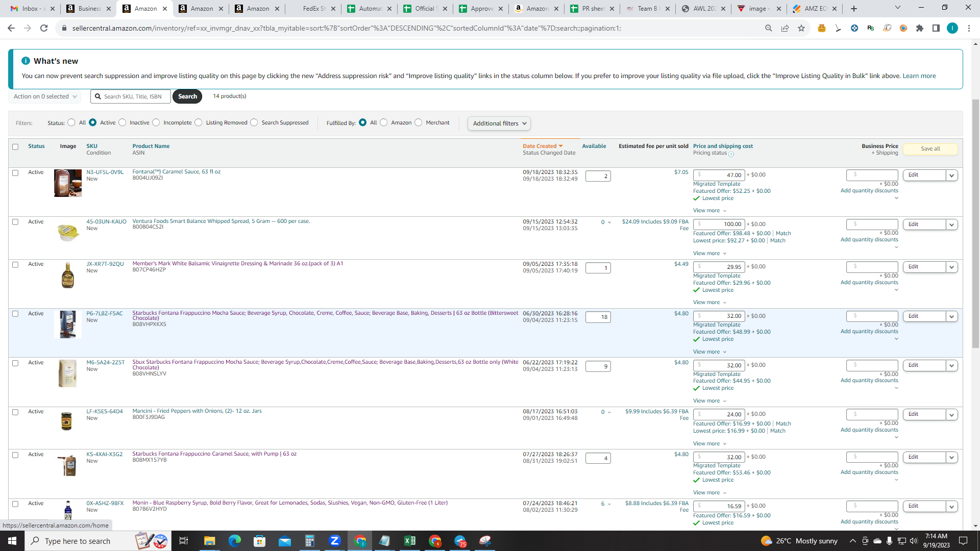Tick the select-all checkbox in the table header

coord(15,147)
